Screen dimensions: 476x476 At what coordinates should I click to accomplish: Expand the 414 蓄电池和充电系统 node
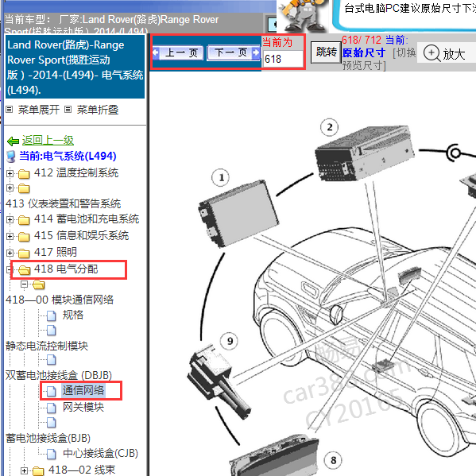pos(10,219)
